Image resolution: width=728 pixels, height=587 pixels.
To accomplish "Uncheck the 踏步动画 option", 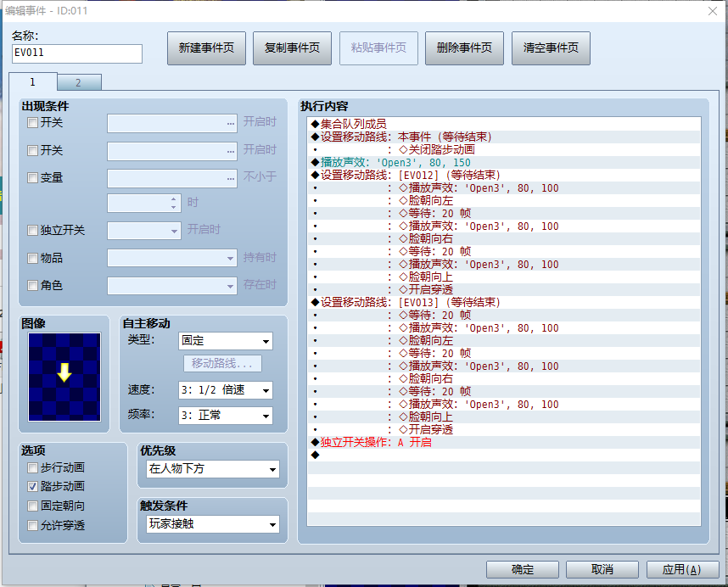I will pyautogui.click(x=32, y=486).
